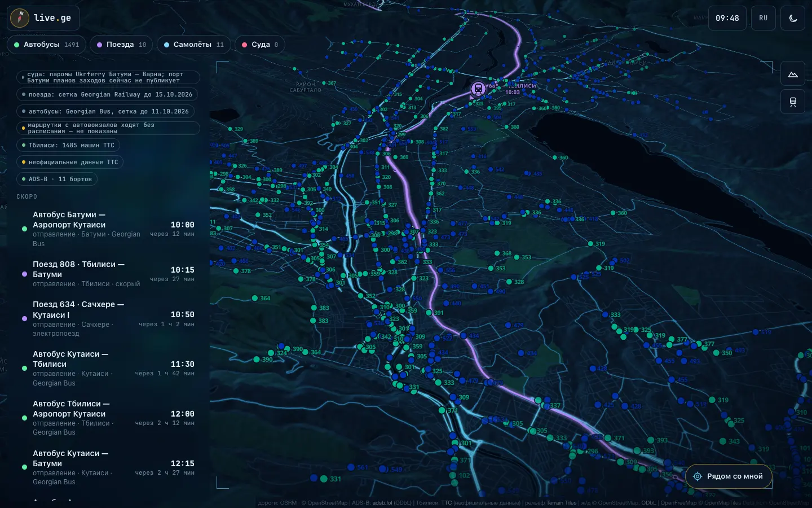Switch language with the RU button
The image size is (812, 508).
[763, 18]
